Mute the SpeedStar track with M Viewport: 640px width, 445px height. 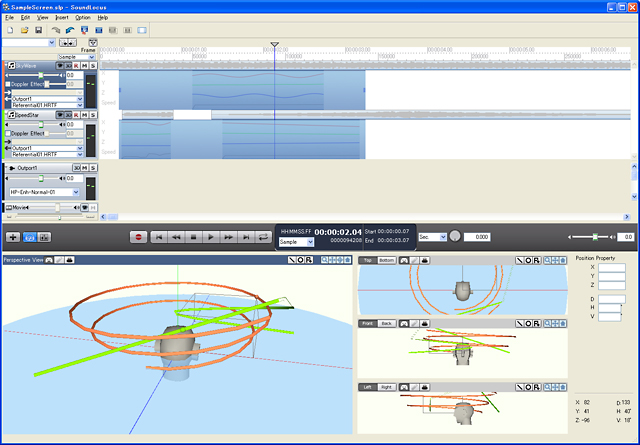pos(84,115)
